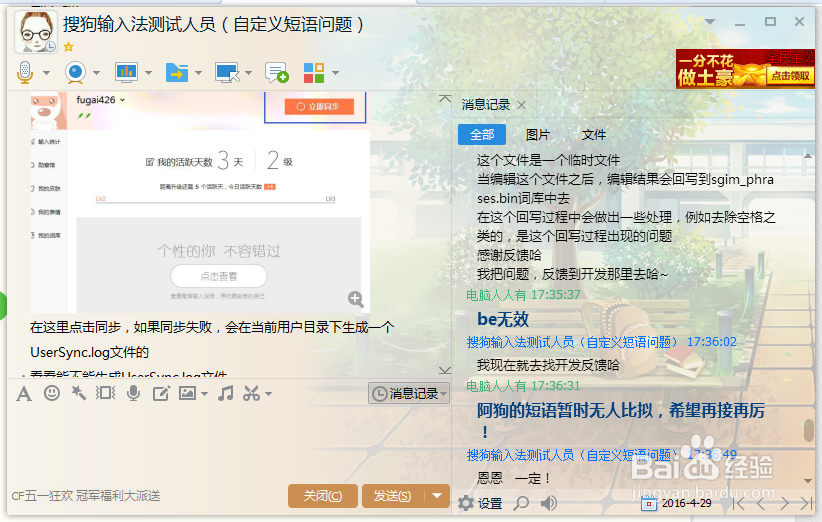Open voice call options dropdown arrow
Screen dimensions: 822x522
[46, 73]
